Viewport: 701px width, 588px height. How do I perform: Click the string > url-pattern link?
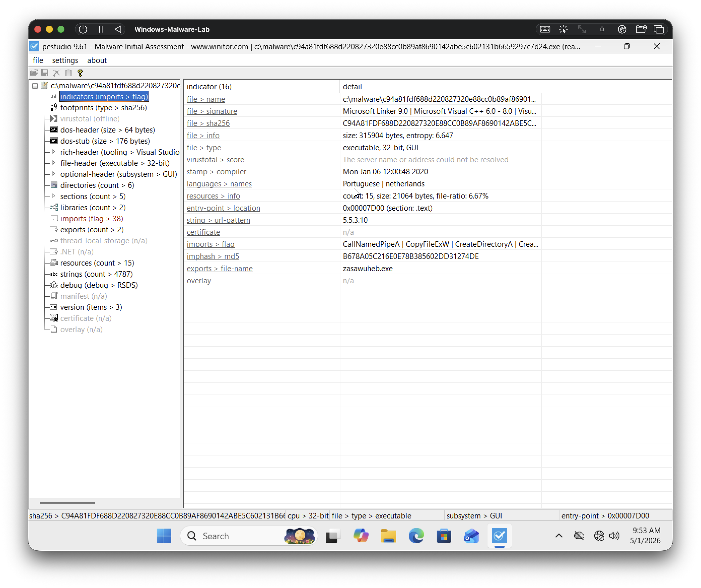point(218,220)
